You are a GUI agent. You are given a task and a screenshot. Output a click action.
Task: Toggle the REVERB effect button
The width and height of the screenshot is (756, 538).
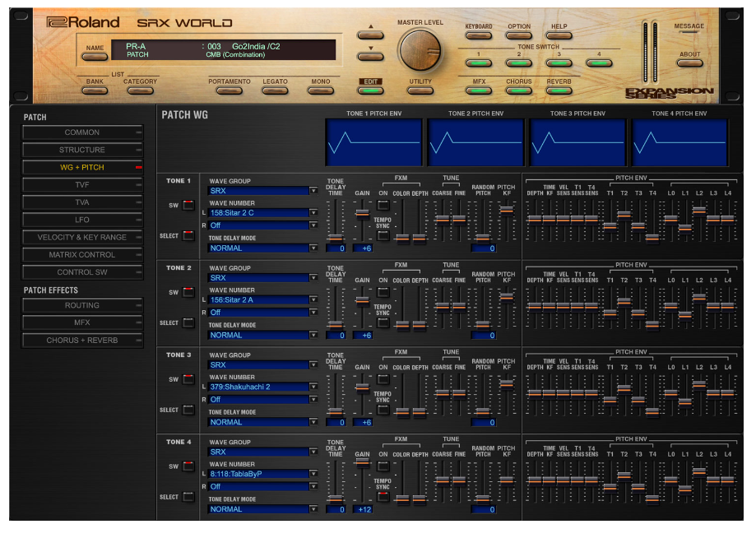coord(559,90)
